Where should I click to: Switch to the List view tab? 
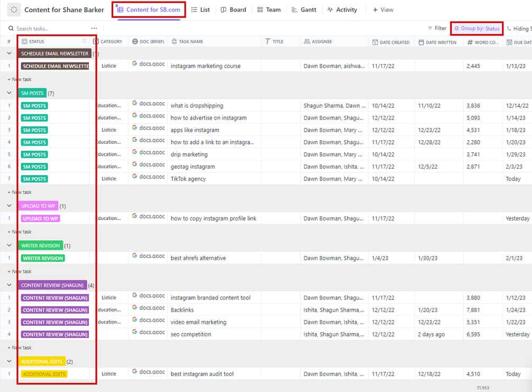point(200,10)
